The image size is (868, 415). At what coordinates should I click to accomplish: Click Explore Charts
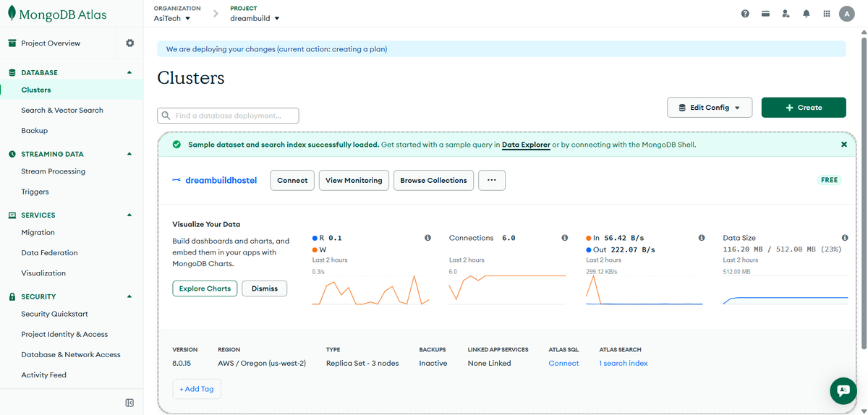[x=205, y=288]
